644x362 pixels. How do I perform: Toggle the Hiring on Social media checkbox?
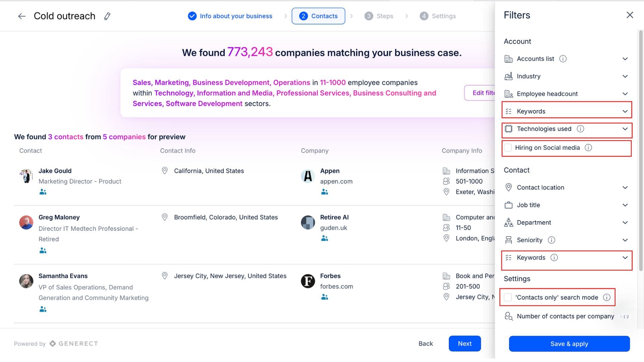pos(508,147)
